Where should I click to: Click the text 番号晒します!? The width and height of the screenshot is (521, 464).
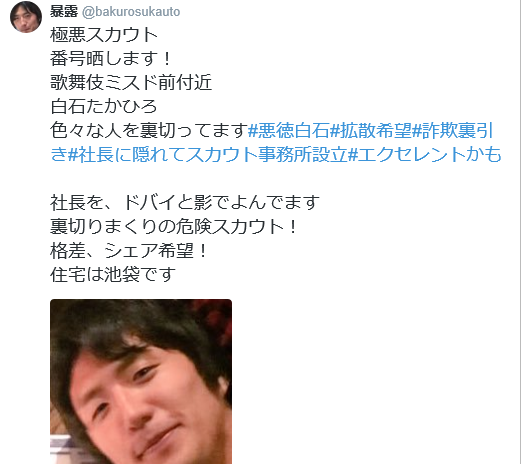tap(111, 59)
